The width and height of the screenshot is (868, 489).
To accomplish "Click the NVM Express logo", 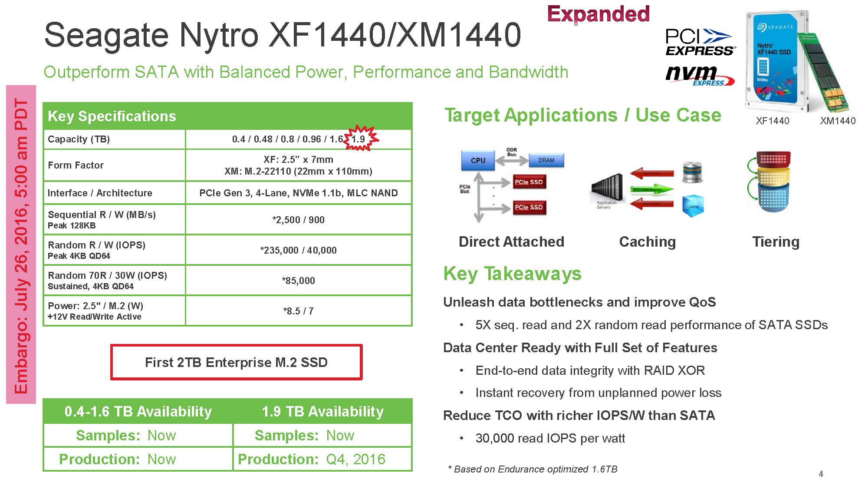I will click(x=700, y=76).
